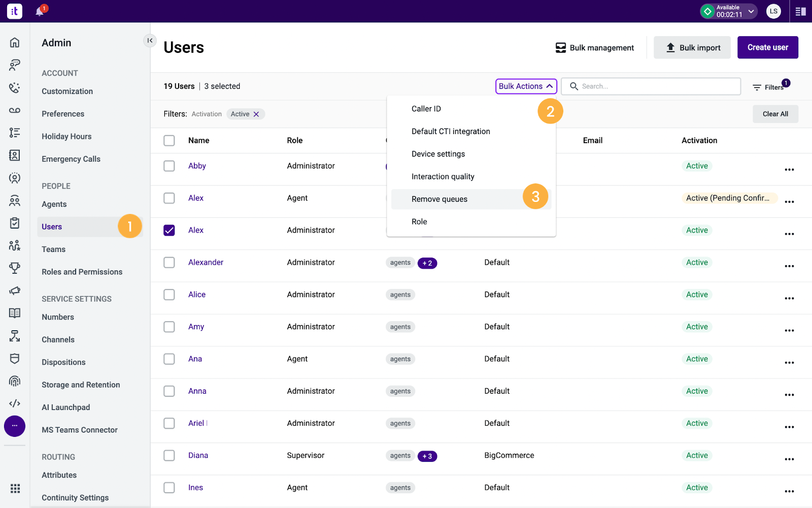Open Roles and Permissions in Admin menu
This screenshot has width=812, height=508.
82,272
